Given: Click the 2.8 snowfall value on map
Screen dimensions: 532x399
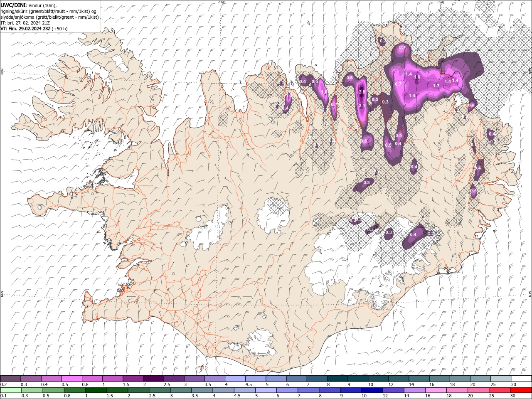Looking at the screenshot, I should 362,92.
